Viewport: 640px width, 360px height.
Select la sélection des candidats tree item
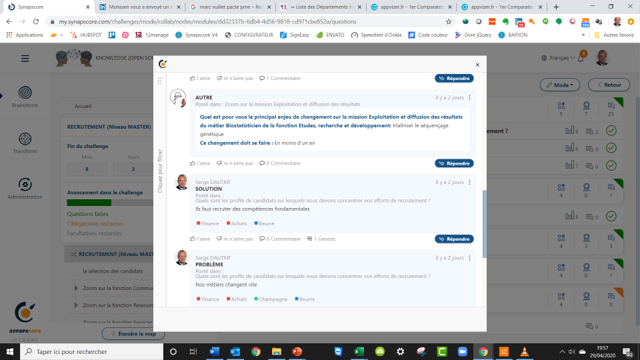click(x=113, y=271)
